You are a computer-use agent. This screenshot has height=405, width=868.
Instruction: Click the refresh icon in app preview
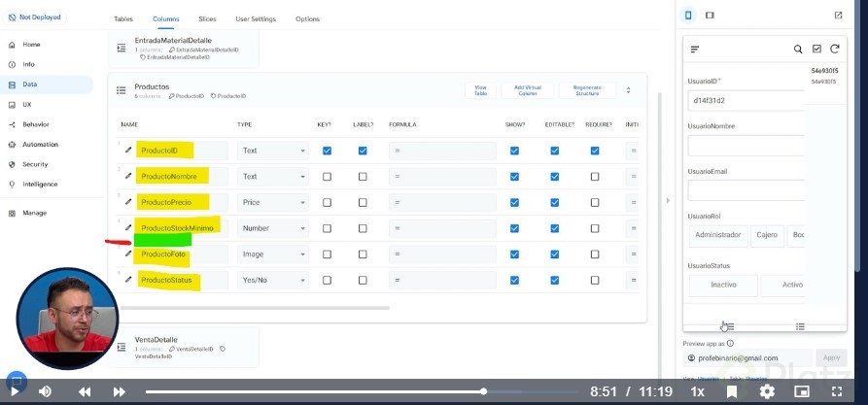tap(834, 49)
